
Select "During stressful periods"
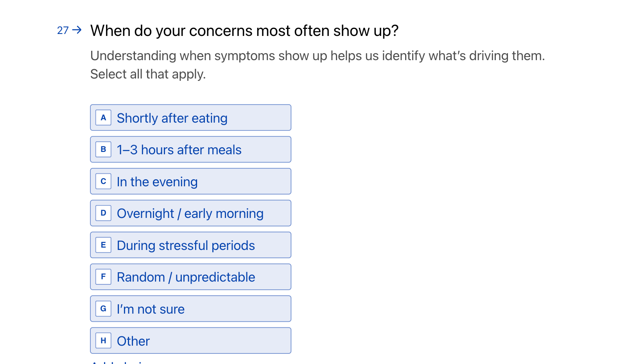click(x=190, y=245)
